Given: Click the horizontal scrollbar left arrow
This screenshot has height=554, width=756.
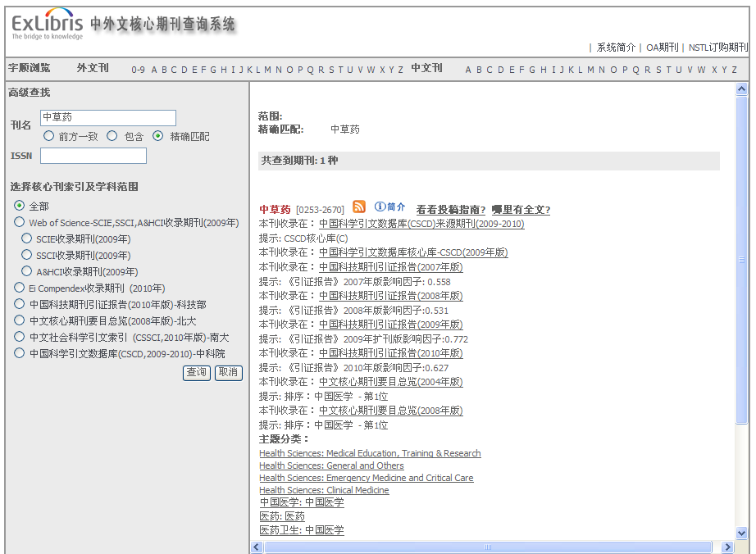Looking at the screenshot, I should pos(257,547).
